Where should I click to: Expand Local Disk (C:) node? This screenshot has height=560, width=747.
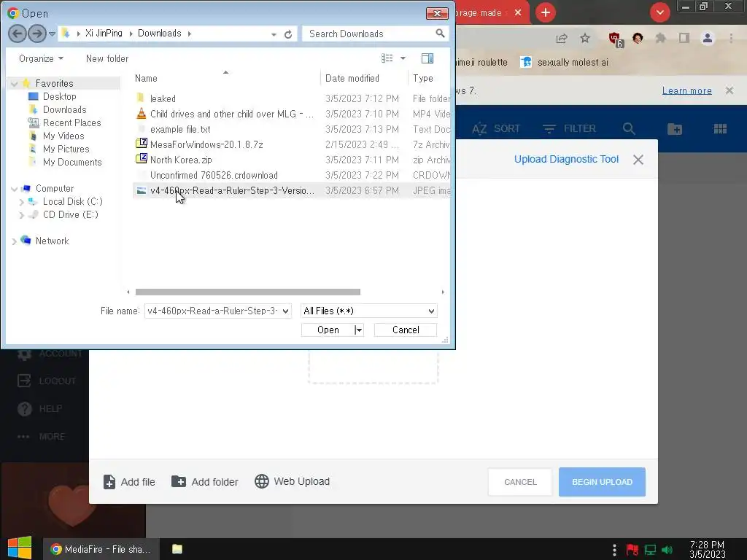(x=21, y=202)
